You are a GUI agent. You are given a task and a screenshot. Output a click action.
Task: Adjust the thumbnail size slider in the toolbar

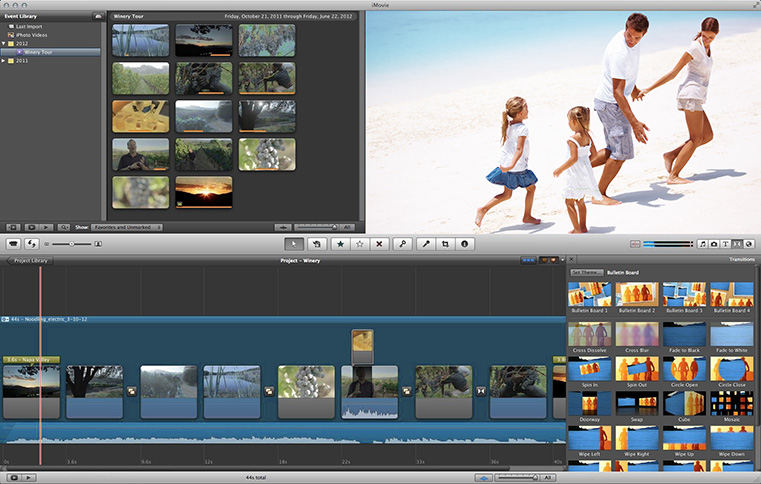pos(70,243)
